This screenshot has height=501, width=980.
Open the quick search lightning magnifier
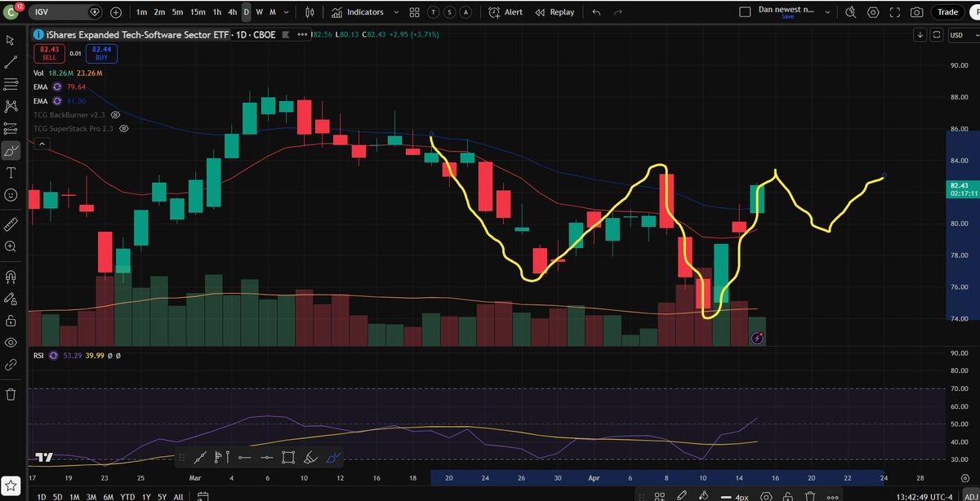click(852, 12)
